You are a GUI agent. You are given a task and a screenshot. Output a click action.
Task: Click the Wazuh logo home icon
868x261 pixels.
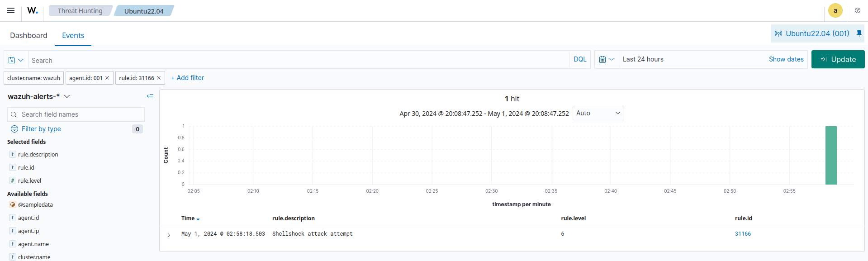[x=33, y=10]
